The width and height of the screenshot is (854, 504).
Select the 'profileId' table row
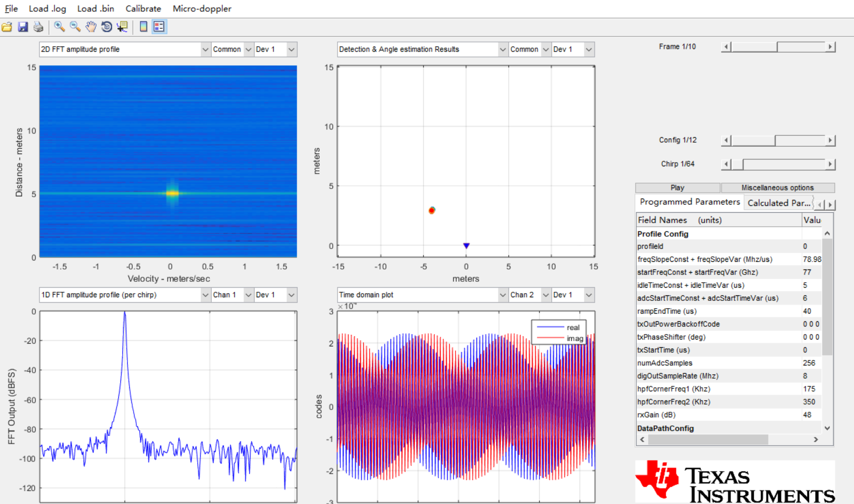tap(729, 246)
